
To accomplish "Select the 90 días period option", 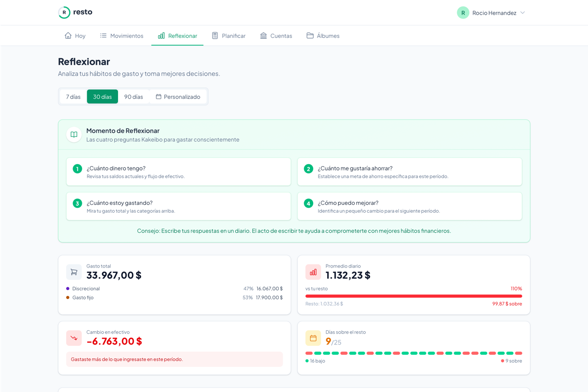I will 133,97.
